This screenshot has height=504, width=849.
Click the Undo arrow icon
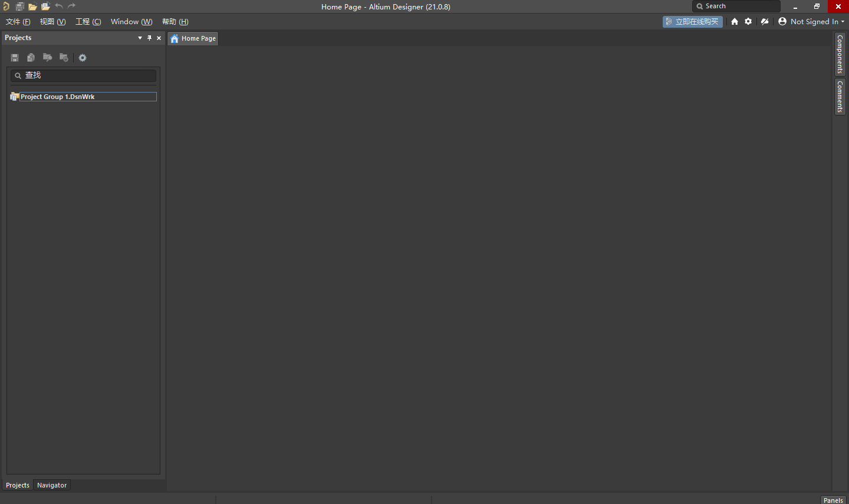(x=58, y=6)
